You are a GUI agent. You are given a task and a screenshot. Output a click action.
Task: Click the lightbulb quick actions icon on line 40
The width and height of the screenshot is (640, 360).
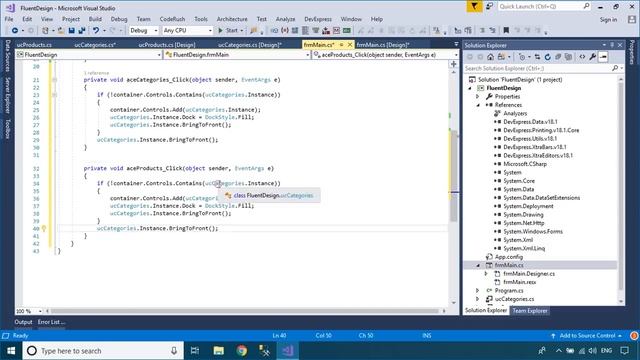(x=44, y=229)
